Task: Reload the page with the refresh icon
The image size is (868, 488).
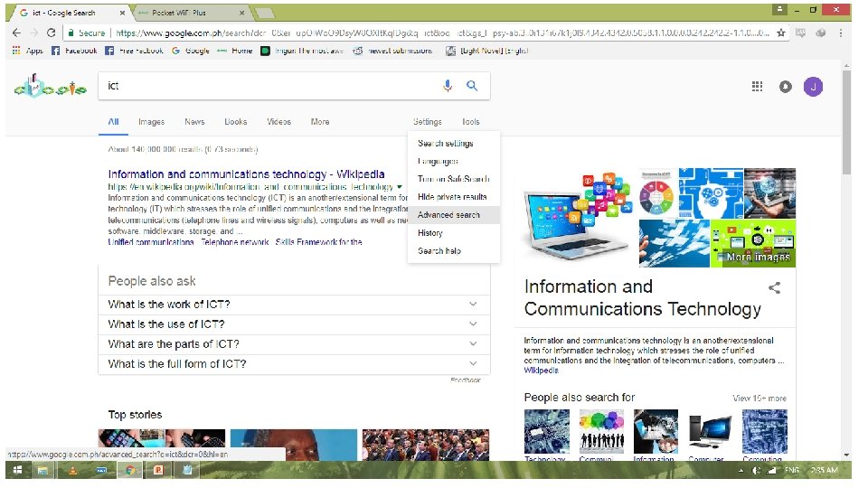Action: tap(51, 33)
